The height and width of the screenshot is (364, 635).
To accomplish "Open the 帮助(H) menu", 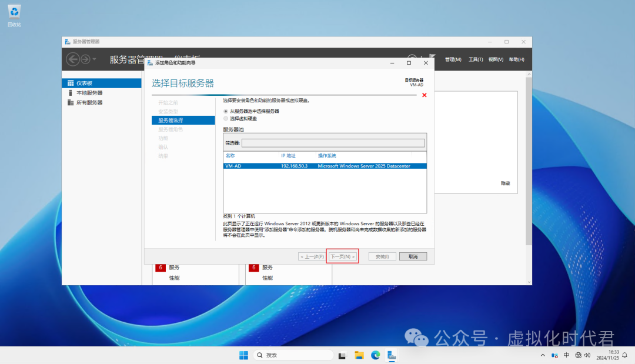I will pos(516,59).
